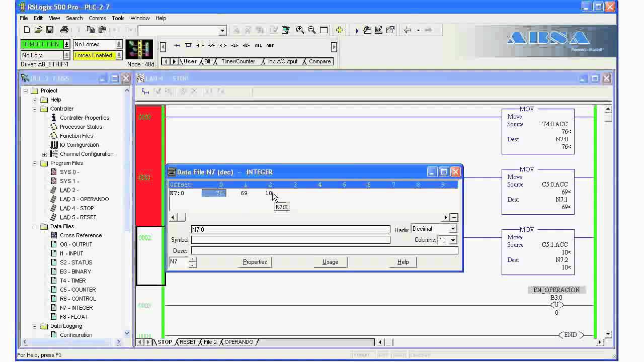644x362 pixels.
Task: Click the New file toolbar icon
Action: [27, 30]
